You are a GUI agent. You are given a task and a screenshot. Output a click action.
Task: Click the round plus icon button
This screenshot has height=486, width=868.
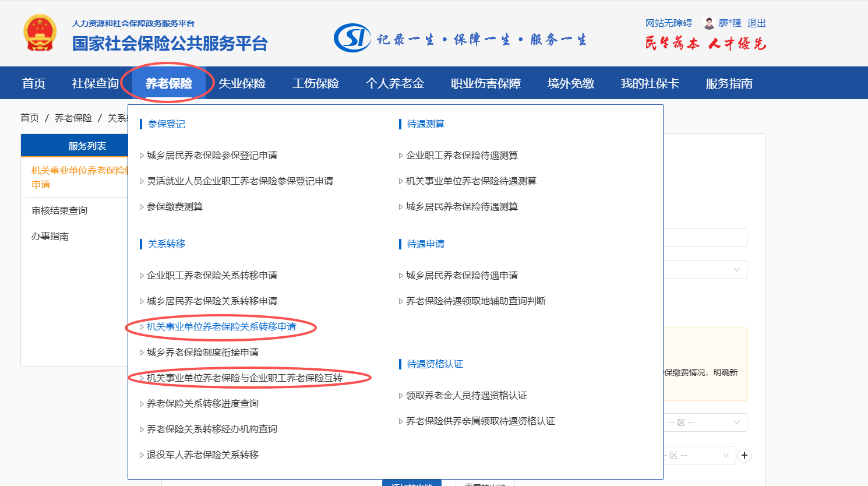(x=744, y=456)
